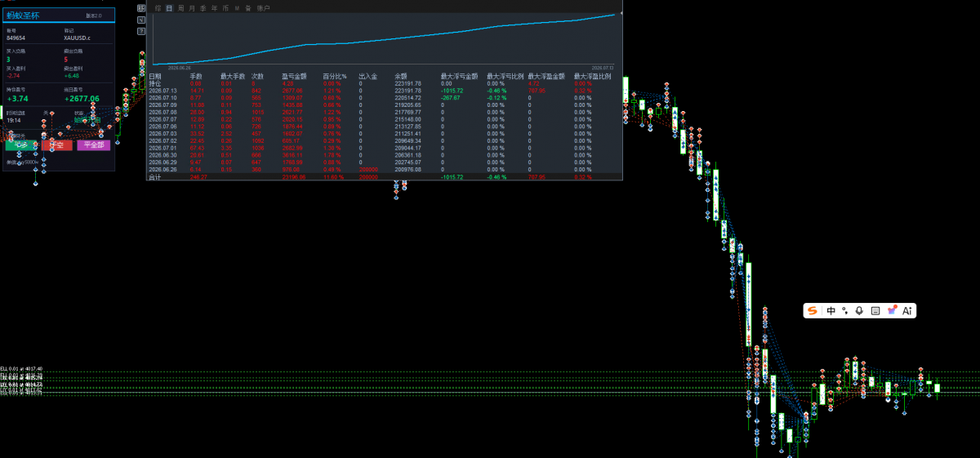Switch to the 综 summary tab

click(x=158, y=8)
